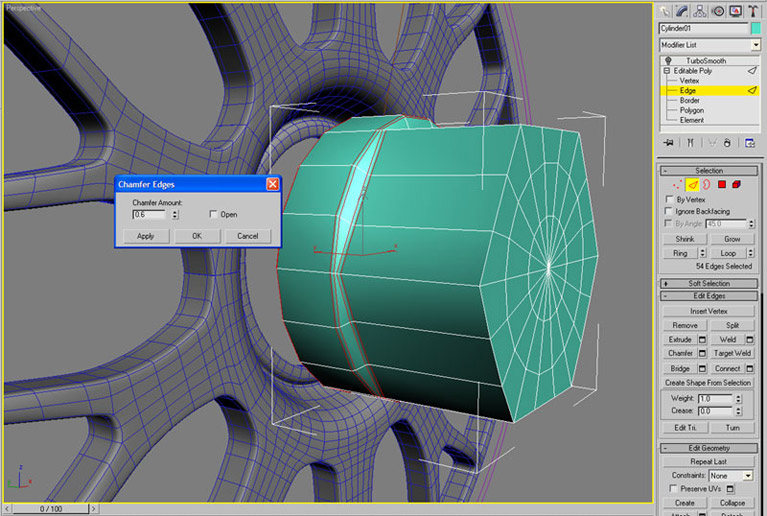Expand the Soft Selection rollout
Screen dimensions: 767x516
[709, 284]
